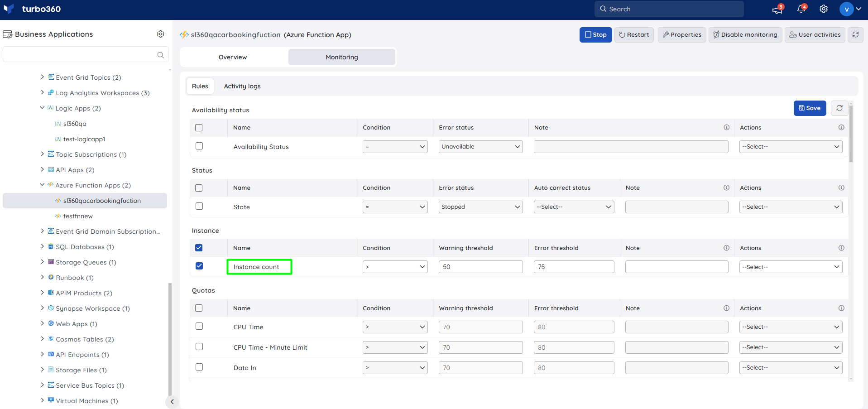Open State error status Stopped dropdown
This screenshot has height=409, width=868.
480,207
